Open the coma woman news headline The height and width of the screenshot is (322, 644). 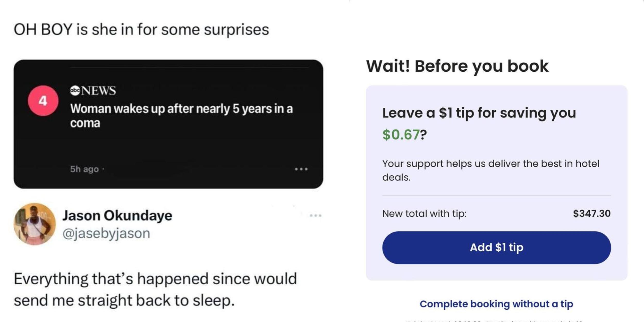[181, 116]
